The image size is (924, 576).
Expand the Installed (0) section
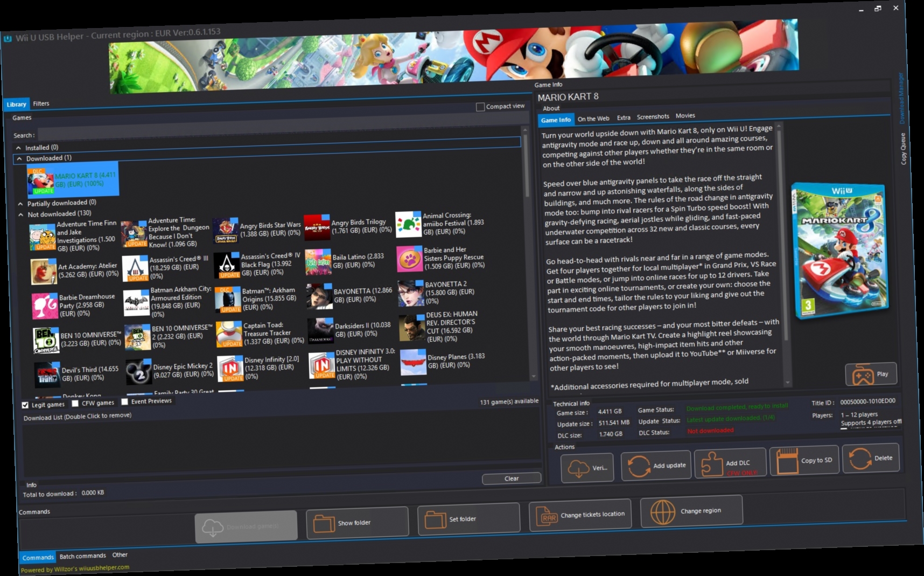pyautogui.click(x=18, y=147)
